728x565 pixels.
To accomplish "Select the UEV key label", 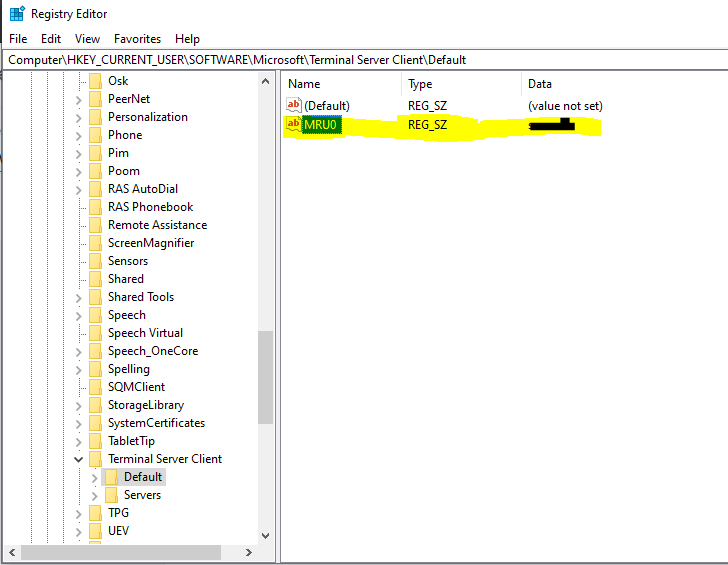I will pyautogui.click(x=118, y=531).
